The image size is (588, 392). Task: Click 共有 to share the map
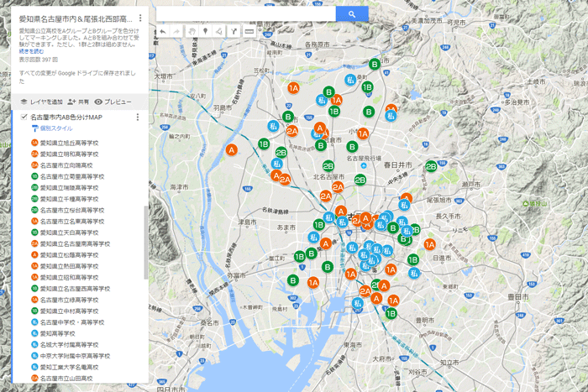(79, 102)
